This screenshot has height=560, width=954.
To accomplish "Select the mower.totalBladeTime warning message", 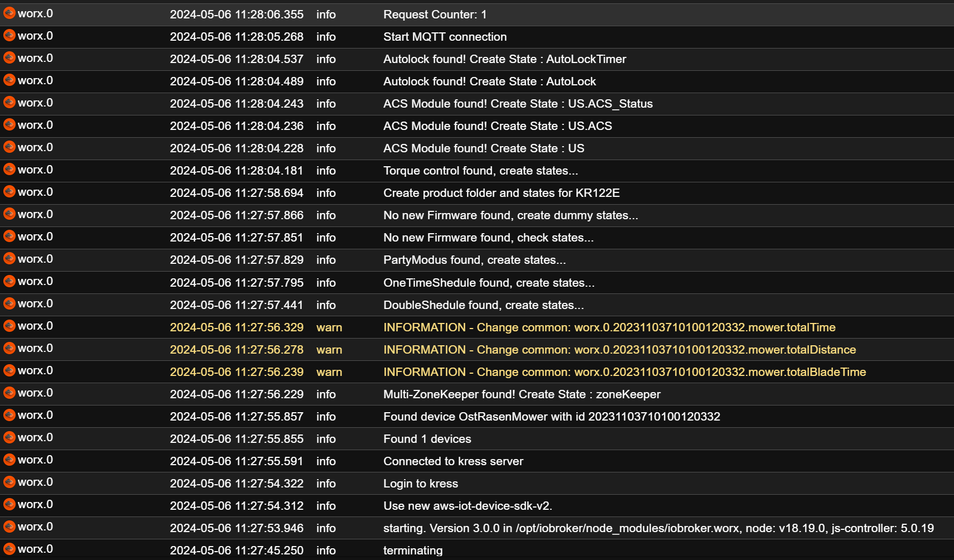I will coord(624,372).
